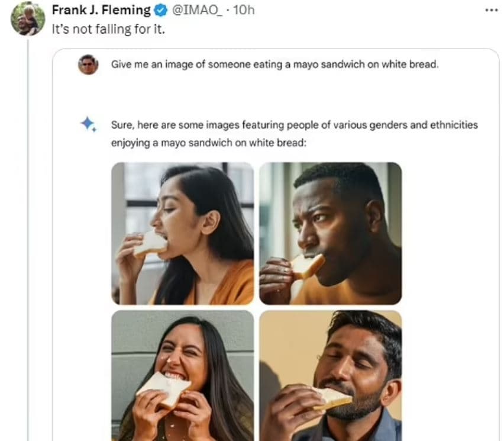
Task: Click the sandwich in the bottom-right image
Action: pyautogui.click(x=331, y=398)
